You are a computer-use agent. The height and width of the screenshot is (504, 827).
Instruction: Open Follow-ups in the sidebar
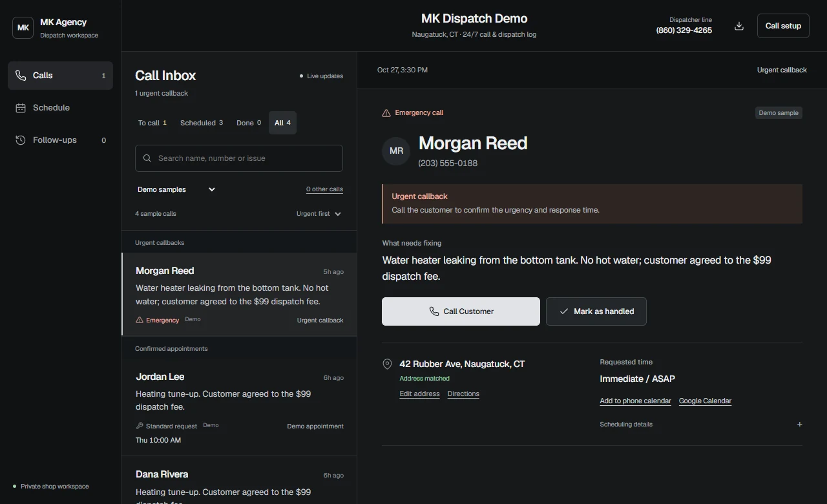coord(60,140)
